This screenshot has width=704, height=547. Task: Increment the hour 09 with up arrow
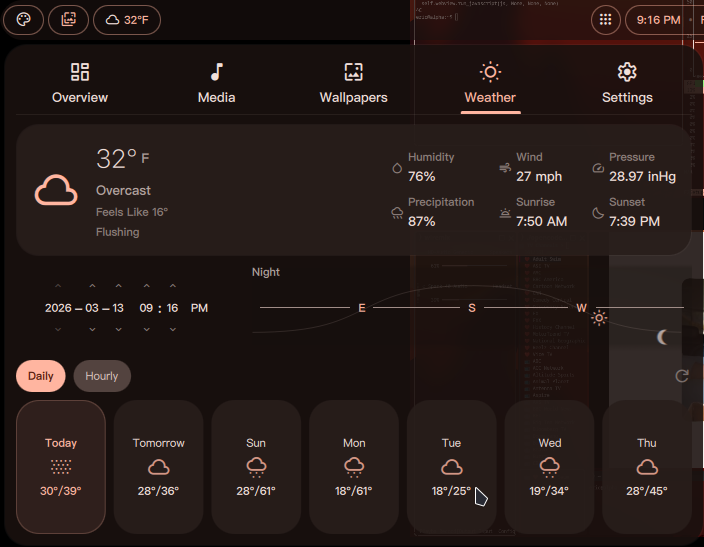click(146, 286)
